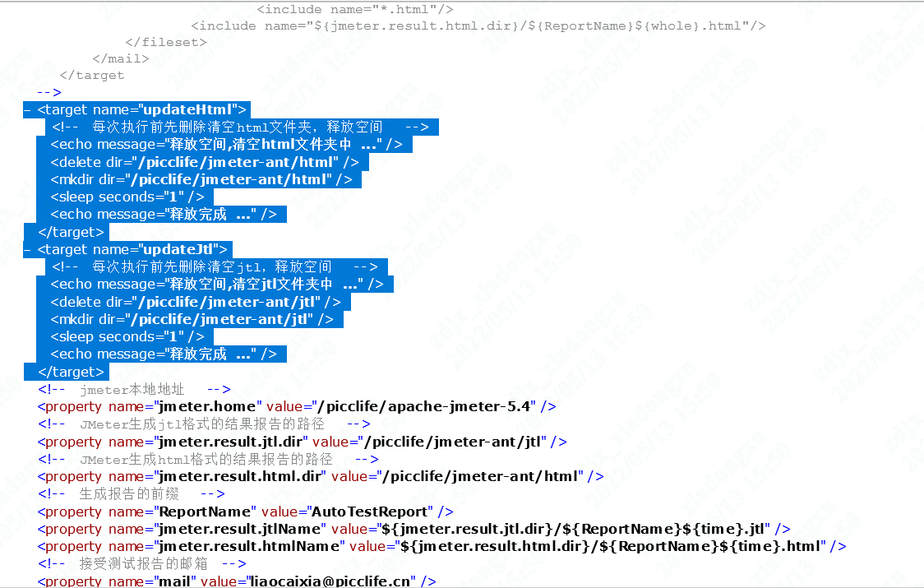Click the jmeter.result.jtl.dir property line
The height and width of the screenshot is (588, 924).
click(x=303, y=442)
